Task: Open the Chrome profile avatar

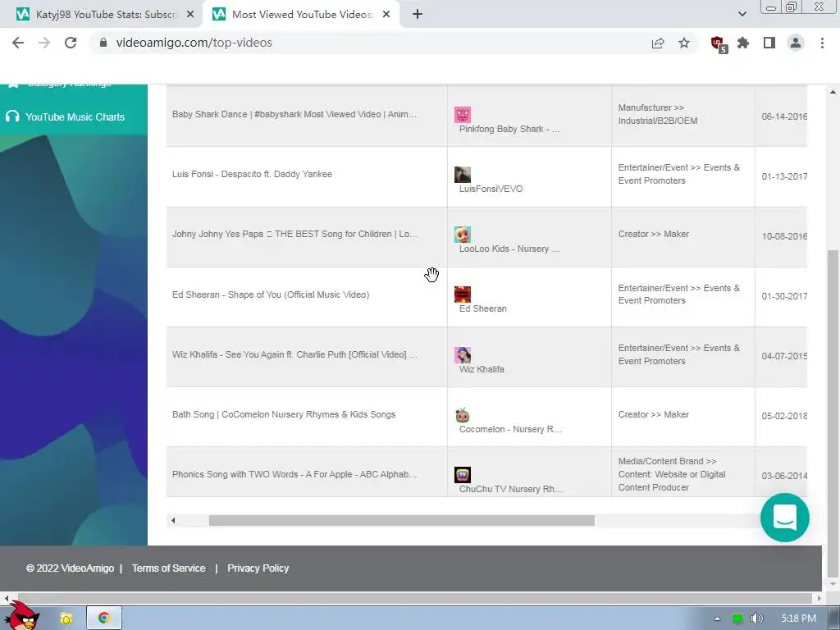Action: tap(796, 43)
